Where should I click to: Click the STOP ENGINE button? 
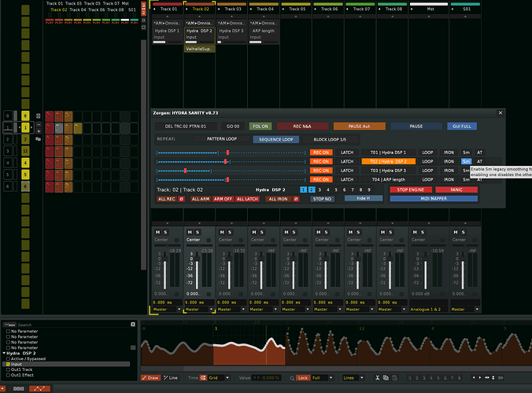coord(411,189)
